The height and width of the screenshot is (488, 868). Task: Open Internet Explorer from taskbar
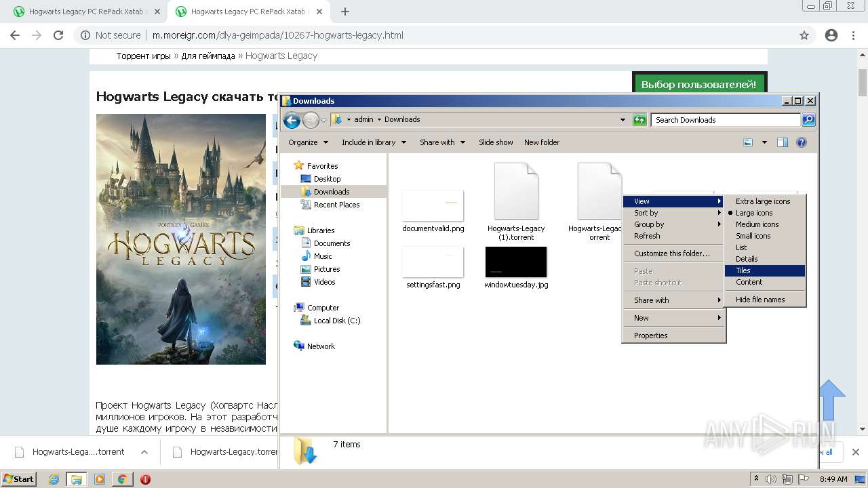[x=54, y=479]
